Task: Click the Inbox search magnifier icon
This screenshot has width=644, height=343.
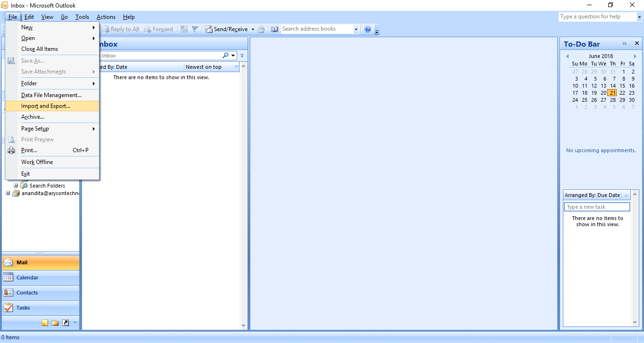Action: (x=226, y=56)
